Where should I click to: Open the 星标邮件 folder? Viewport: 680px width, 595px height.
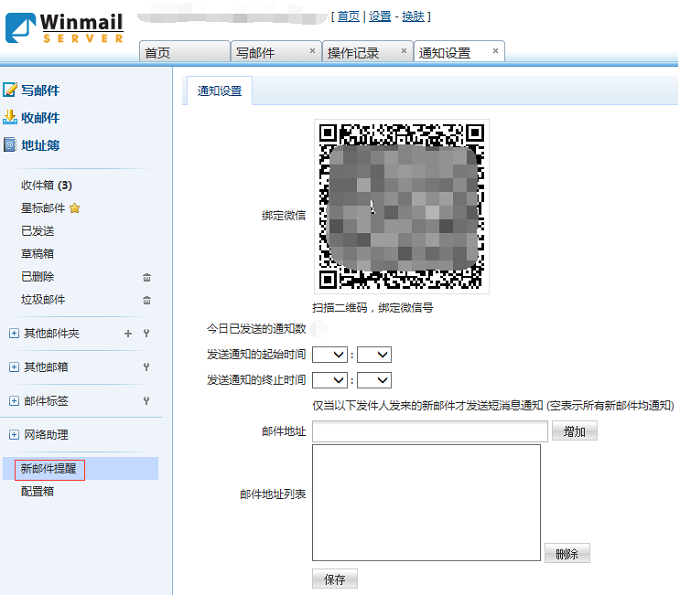tap(43, 208)
